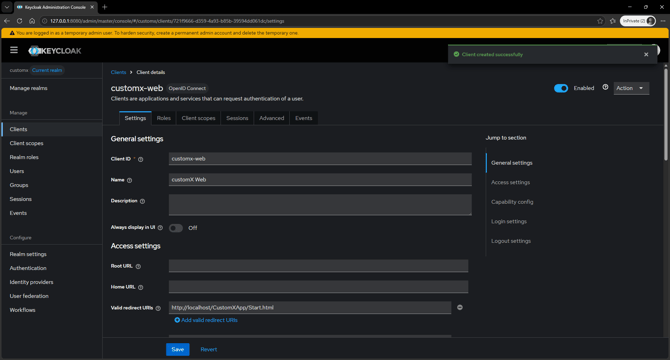
Task: Open help icon next to Name
Action: [129, 180]
